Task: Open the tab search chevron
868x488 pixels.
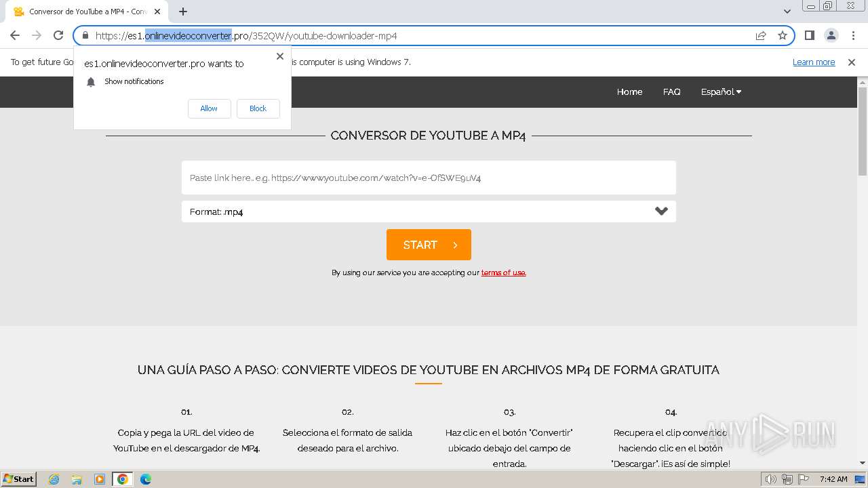Action: pos(787,12)
